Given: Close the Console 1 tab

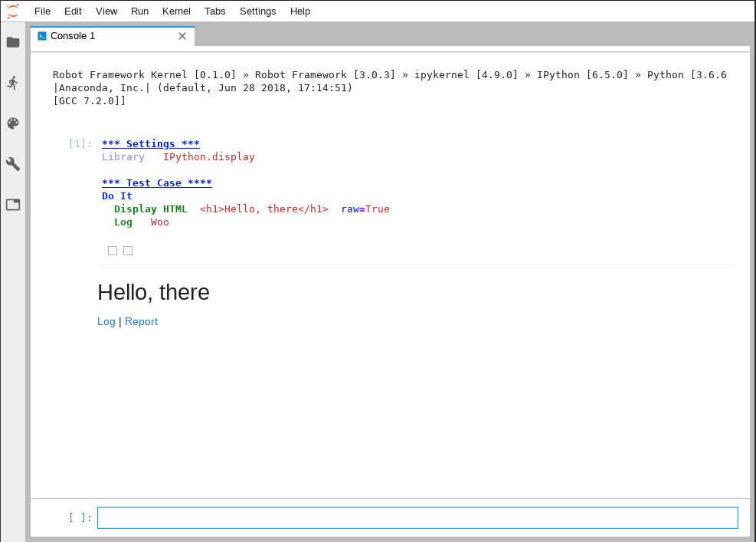Looking at the screenshot, I should coord(182,36).
